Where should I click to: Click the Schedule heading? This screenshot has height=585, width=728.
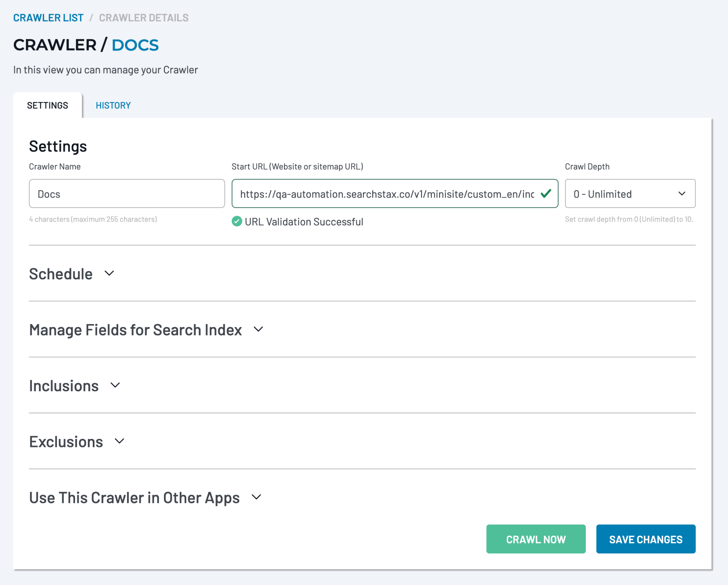[61, 274]
